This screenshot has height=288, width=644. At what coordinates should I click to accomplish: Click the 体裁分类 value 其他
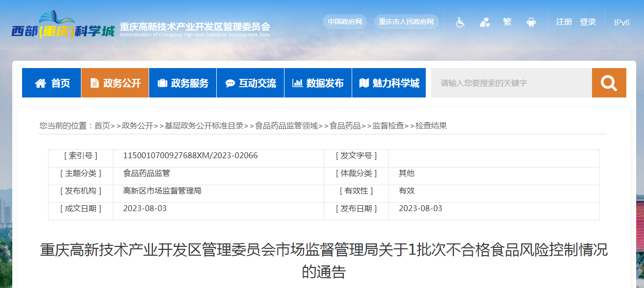tap(407, 173)
